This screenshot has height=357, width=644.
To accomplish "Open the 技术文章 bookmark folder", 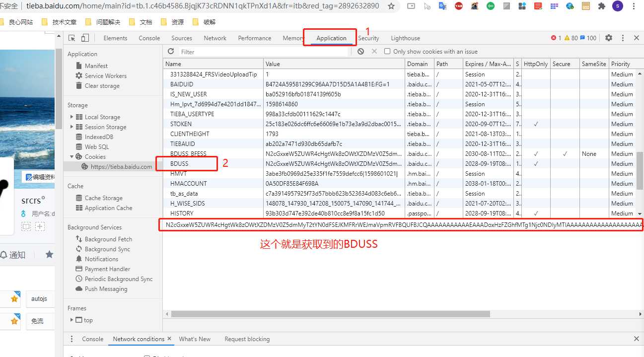I will [x=59, y=22].
